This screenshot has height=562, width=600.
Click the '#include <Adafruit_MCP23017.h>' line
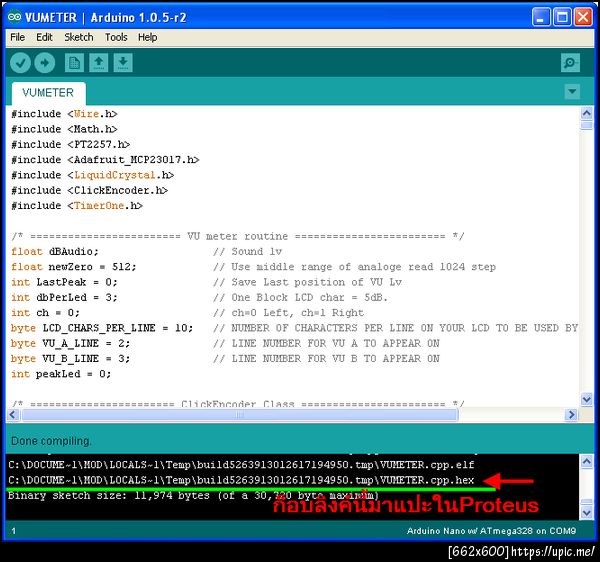(x=105, y=160)
